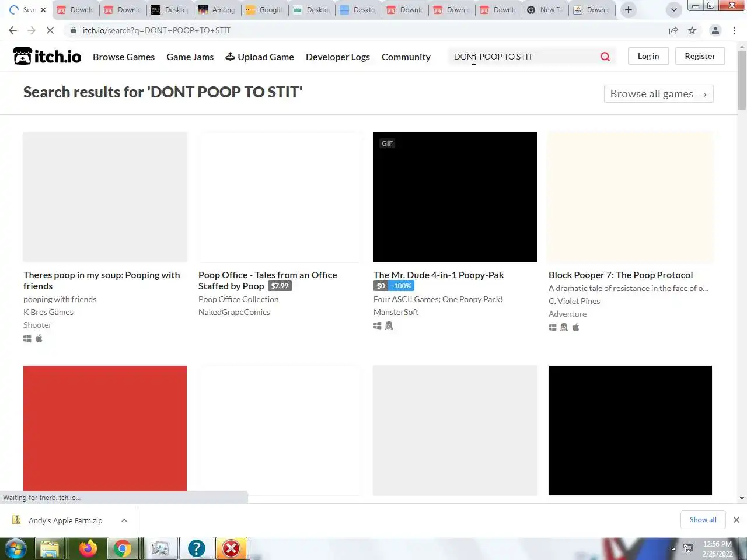Open Community page
The image size is (747, 560).
[406, 57]
